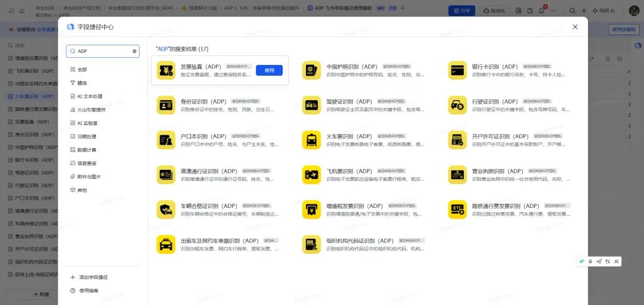644x305 pixels.
Task: Click the 身份证识别 (ADP) card title
Action: (x=203, y=101)
